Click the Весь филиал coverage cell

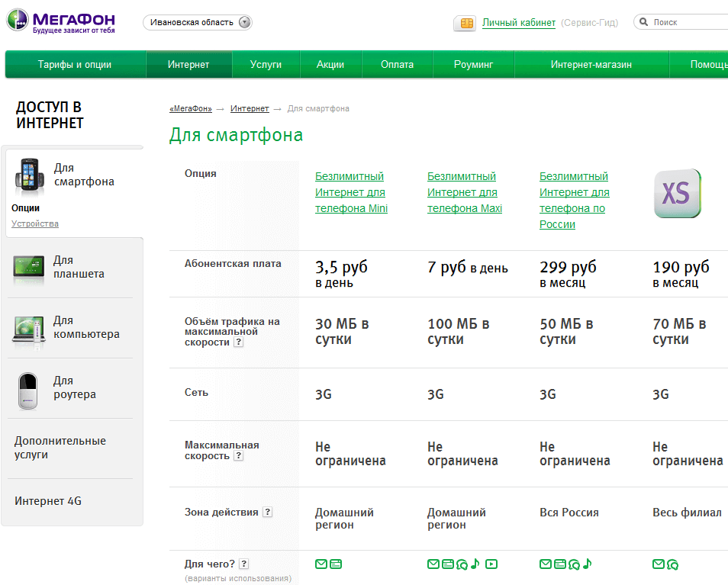coord(687,513)
